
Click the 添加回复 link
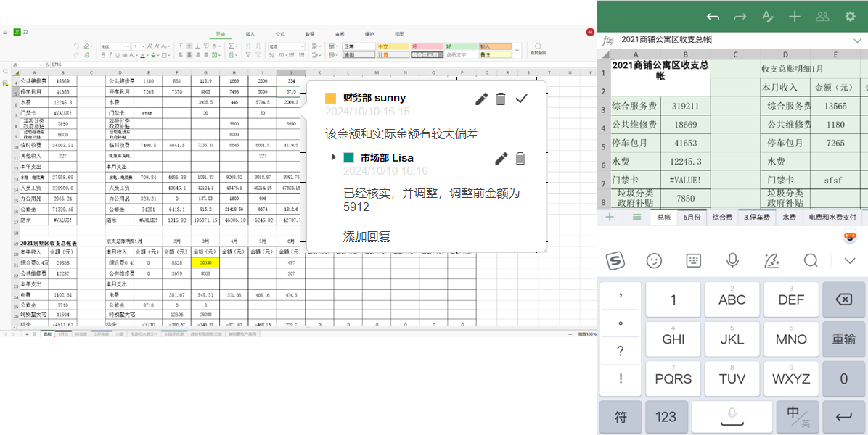pos(367,236)
